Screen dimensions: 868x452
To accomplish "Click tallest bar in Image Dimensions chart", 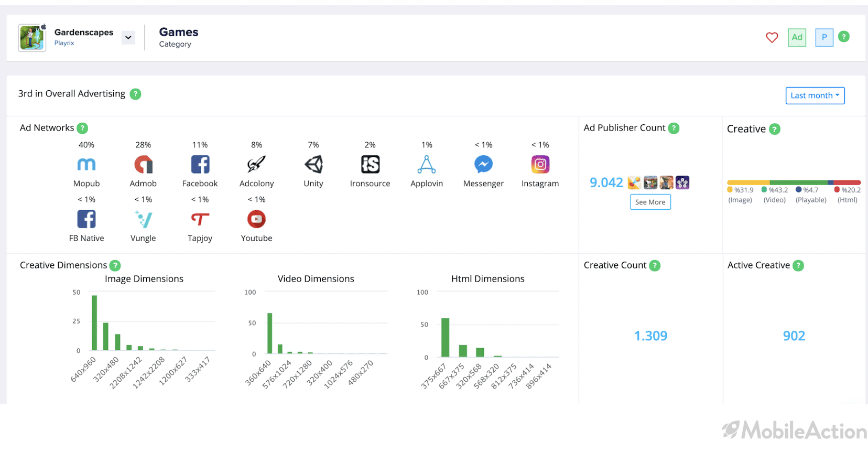I will pos(94,322).
